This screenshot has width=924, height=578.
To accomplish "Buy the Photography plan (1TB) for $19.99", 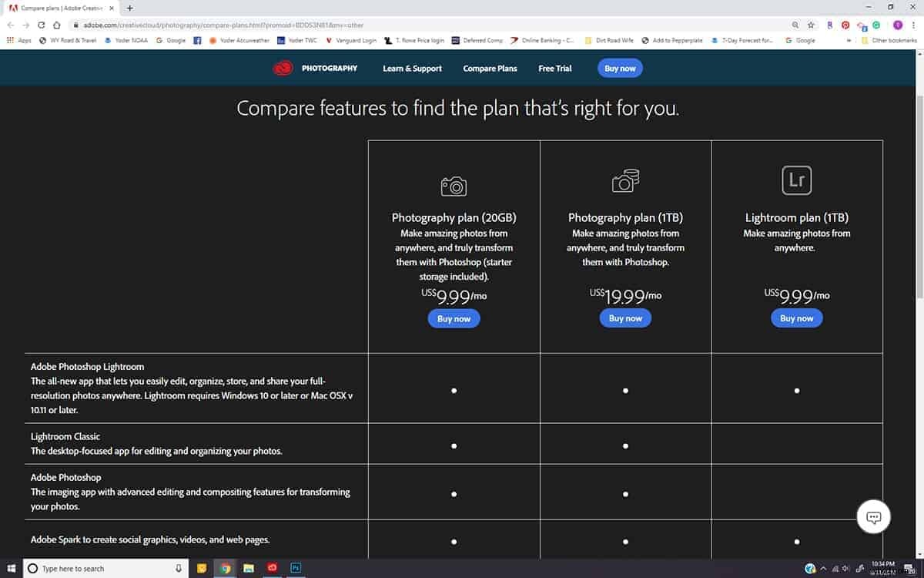I will click(x=625, y=318).
